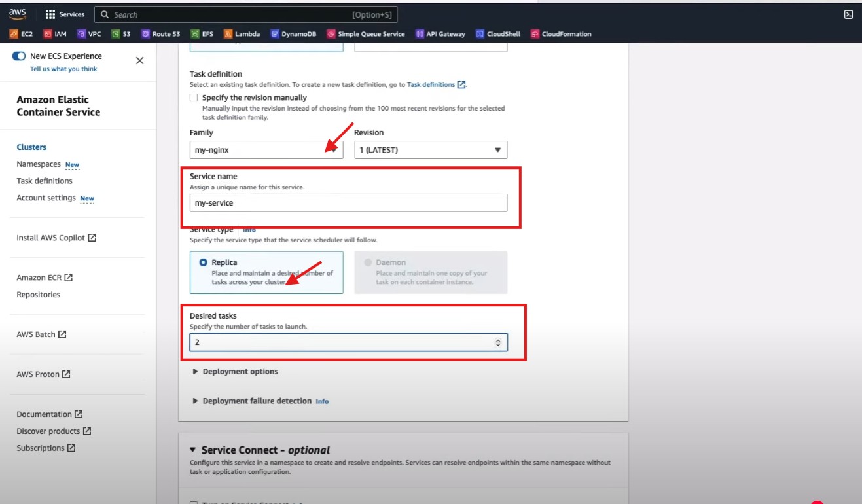Open Namespaces in the sidebar
This screenshot has height=504, width=862.
39,164
